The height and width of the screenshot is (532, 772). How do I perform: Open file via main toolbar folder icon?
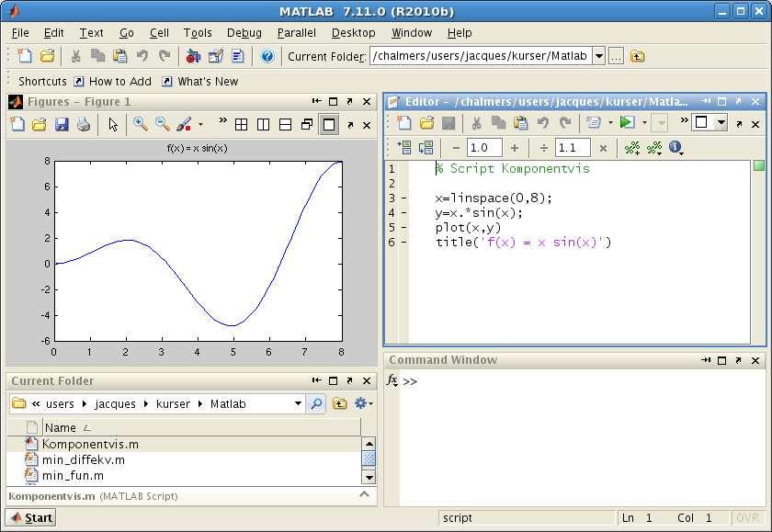pos(47,56)
